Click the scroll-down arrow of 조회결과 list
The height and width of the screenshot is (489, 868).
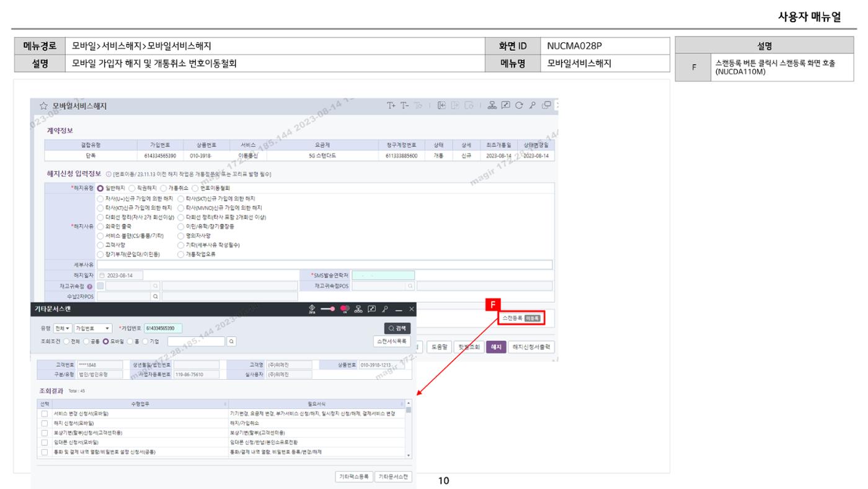pos(408,455)
